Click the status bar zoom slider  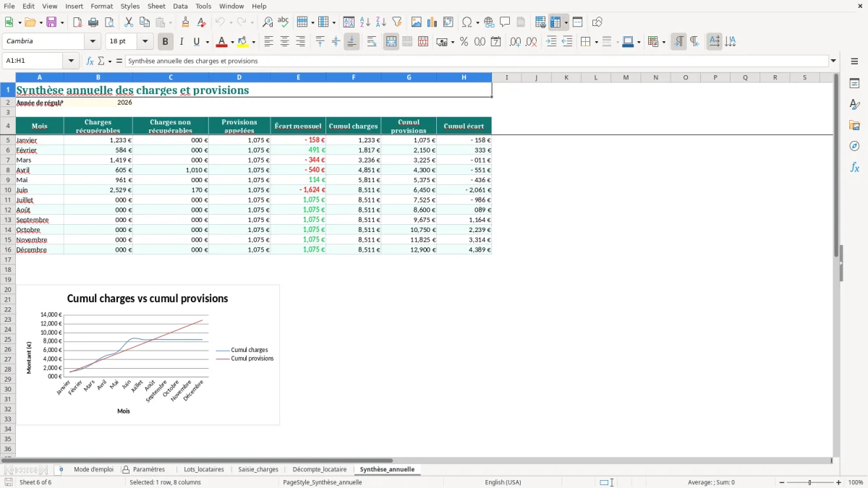[810, 482]
